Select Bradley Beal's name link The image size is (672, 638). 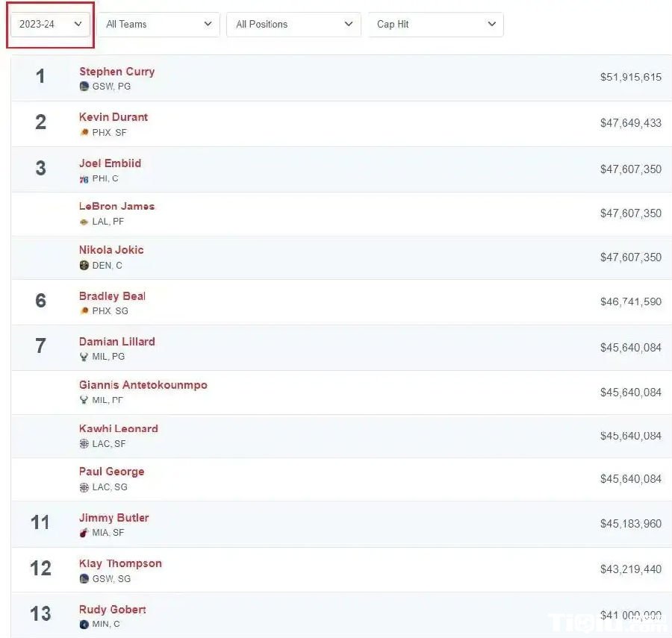(112, 296)
